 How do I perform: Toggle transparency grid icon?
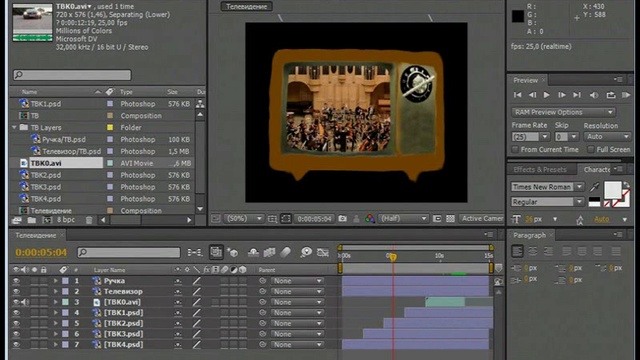click(x=450, y=219)
